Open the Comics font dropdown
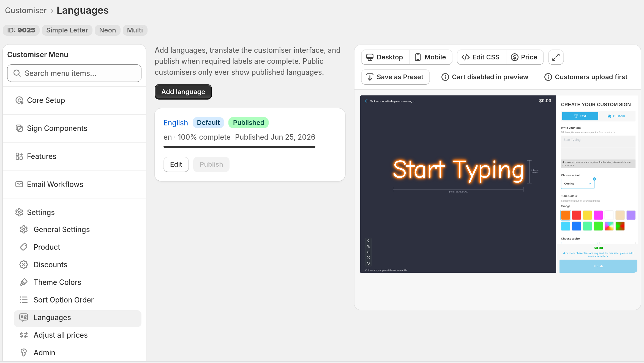Viewport: 644px width, 363px height. click(577, 184)
